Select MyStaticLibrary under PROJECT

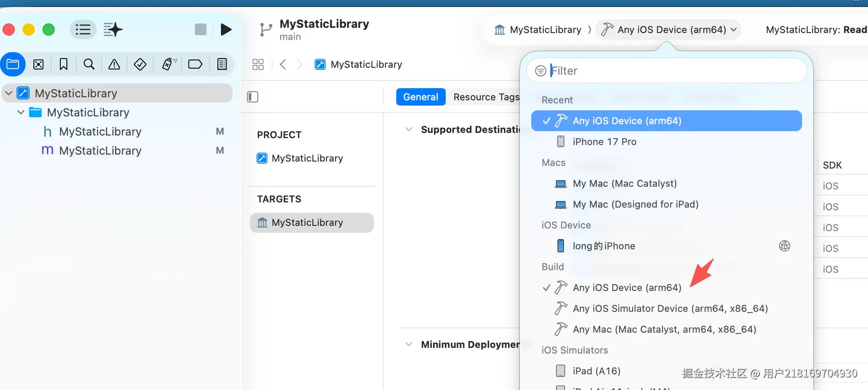[x=312, y=158]
